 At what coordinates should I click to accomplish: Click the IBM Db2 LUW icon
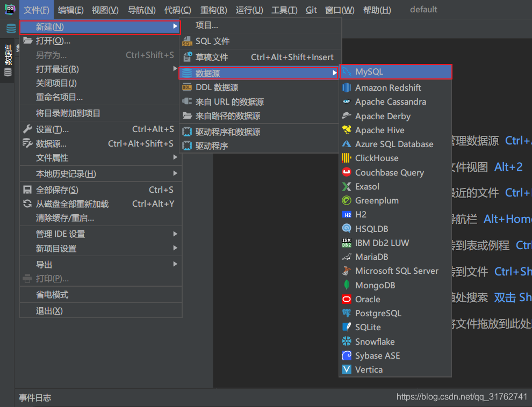(x=347, y=243)
